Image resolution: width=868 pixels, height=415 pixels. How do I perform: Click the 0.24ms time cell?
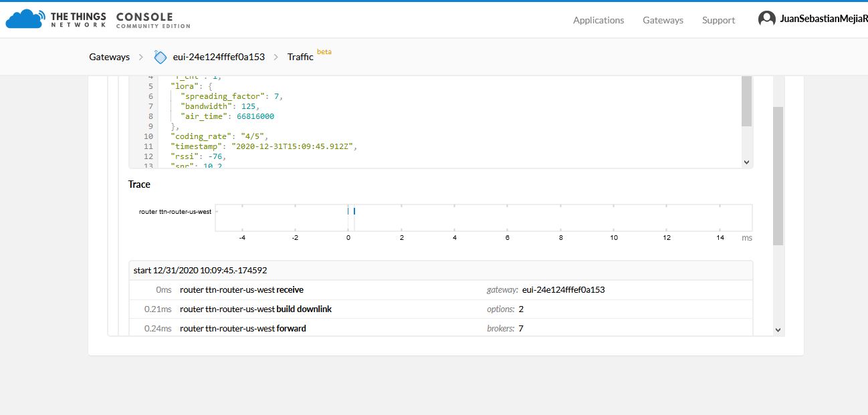click(x=158, y=328)
